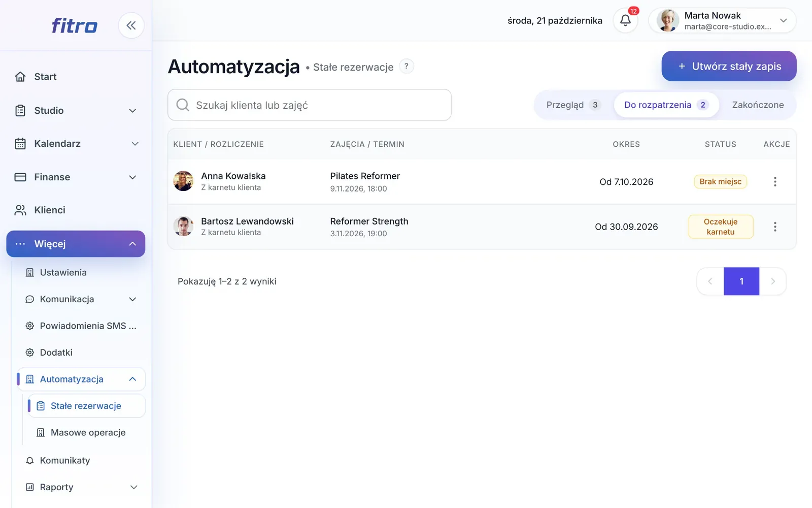Image resolution: width=812 pixels, height=508 pixels.
Task: Click the fitro logo
Action: coord(74,25)
